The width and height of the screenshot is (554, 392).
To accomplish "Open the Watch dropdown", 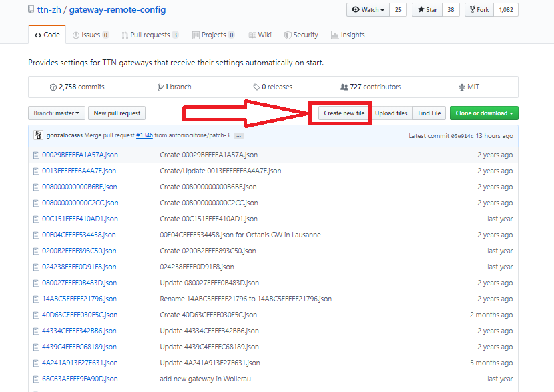I will pos(368,9).
